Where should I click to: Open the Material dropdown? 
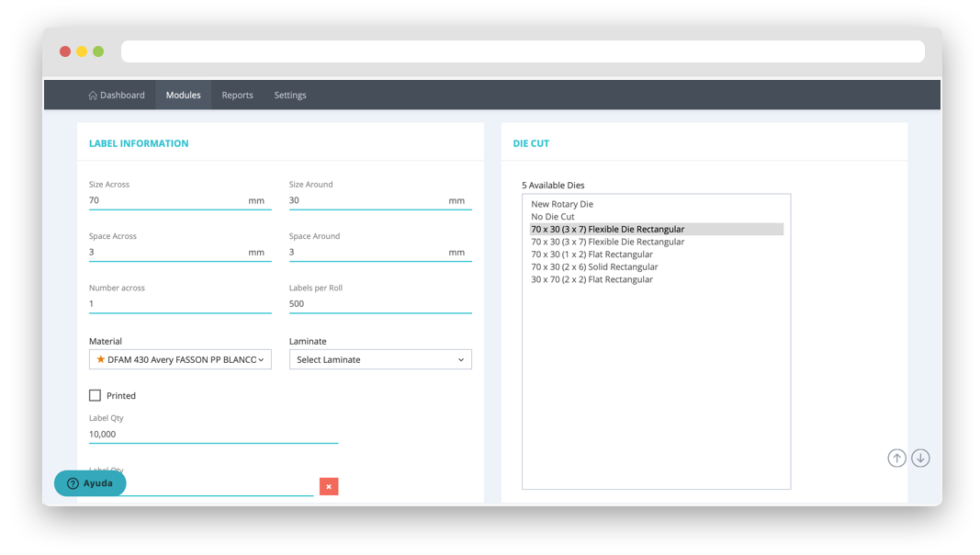[180, 359]
